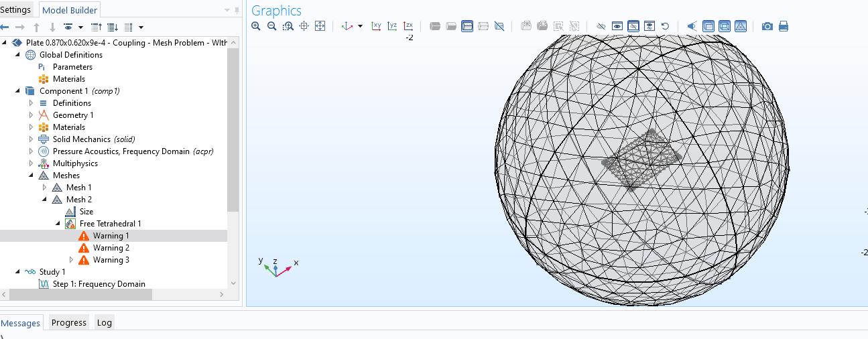Image resolution: width=868 pixels, height=339 pixels.
Task: Select the Parameters node
Action: click(x=72, y=67)
